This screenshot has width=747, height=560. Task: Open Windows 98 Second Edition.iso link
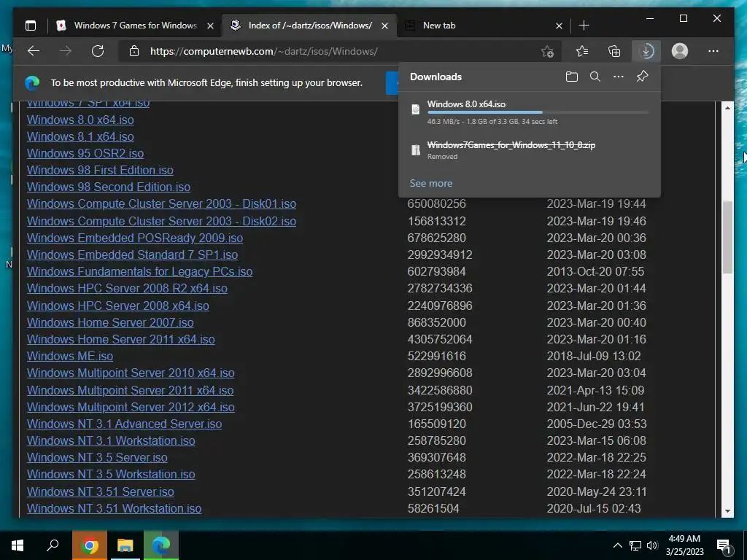pyautogui.click(x=109, y=187)
